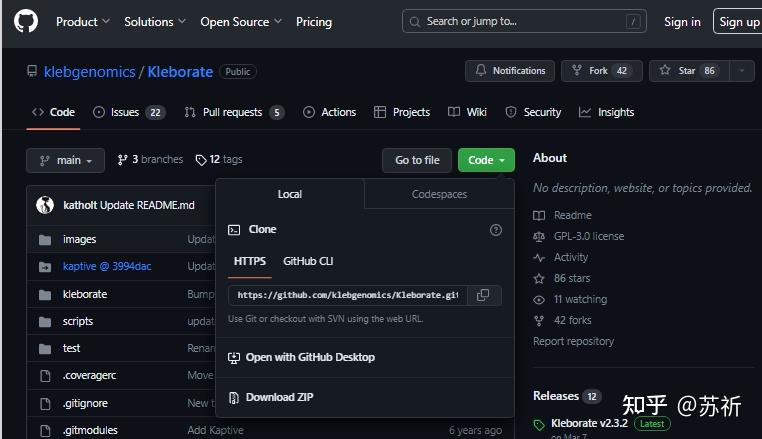The height and width of the screenshot is (439, 762).
Task: Open the images folder
Action: [80, 240]
